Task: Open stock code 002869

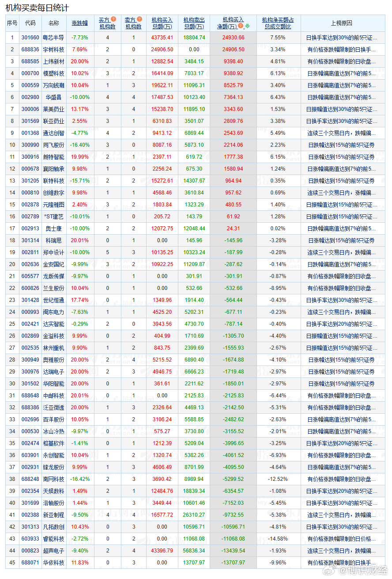Action: pyautogui.click(x=30, y=336)
